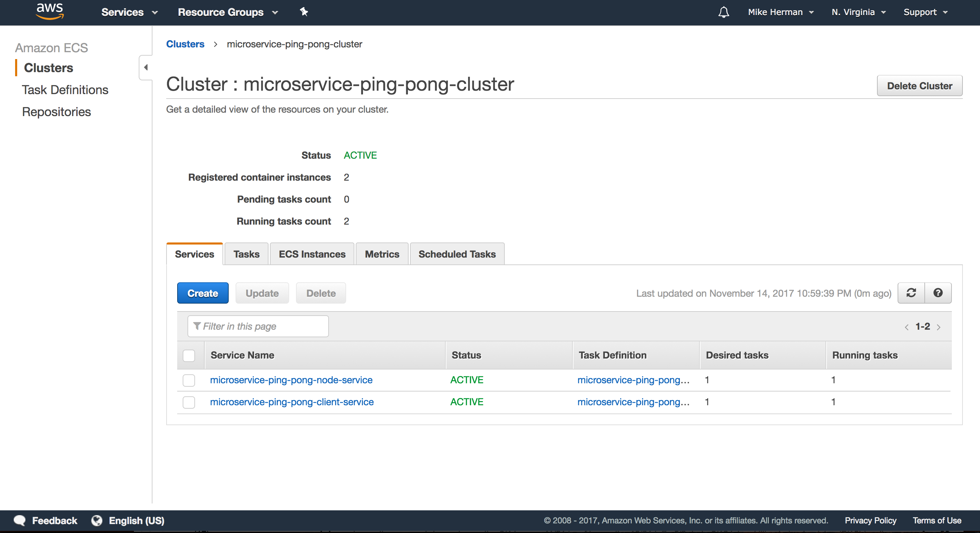Screen dimensions: 980x533
Task: Click the AWS home logo
Action: (x=49, y=12)
